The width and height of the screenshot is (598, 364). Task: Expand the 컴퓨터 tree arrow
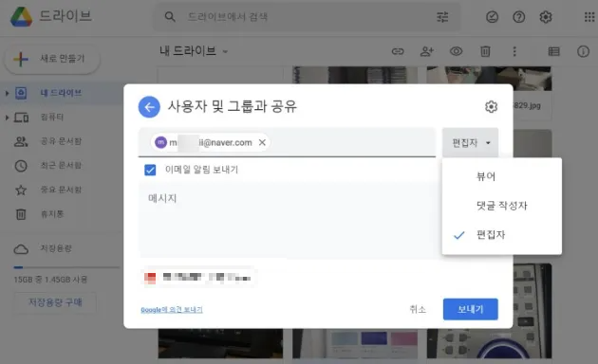7,118
